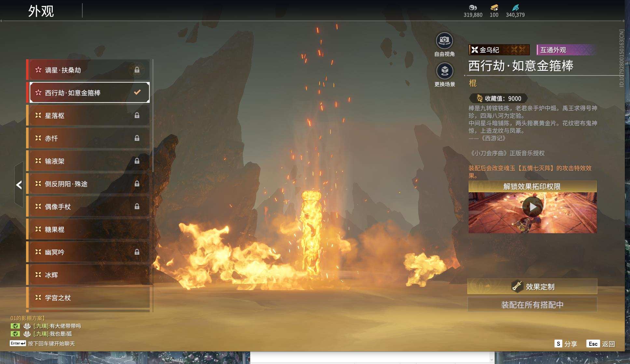The height and width of the screenshot is (364, 630).
Task: Click the 解锁效果拓印权限 banner
Action: [x=532, y=186]
